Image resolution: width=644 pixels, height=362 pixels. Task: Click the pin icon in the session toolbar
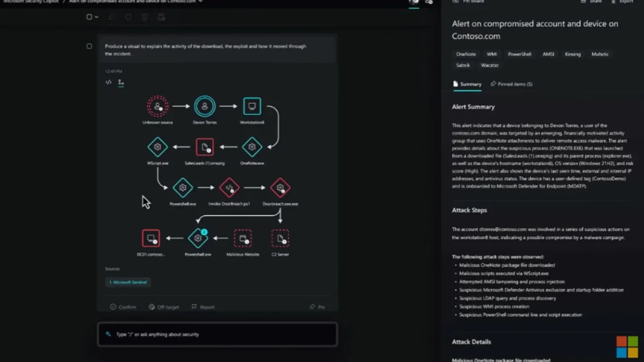[112, 17]
